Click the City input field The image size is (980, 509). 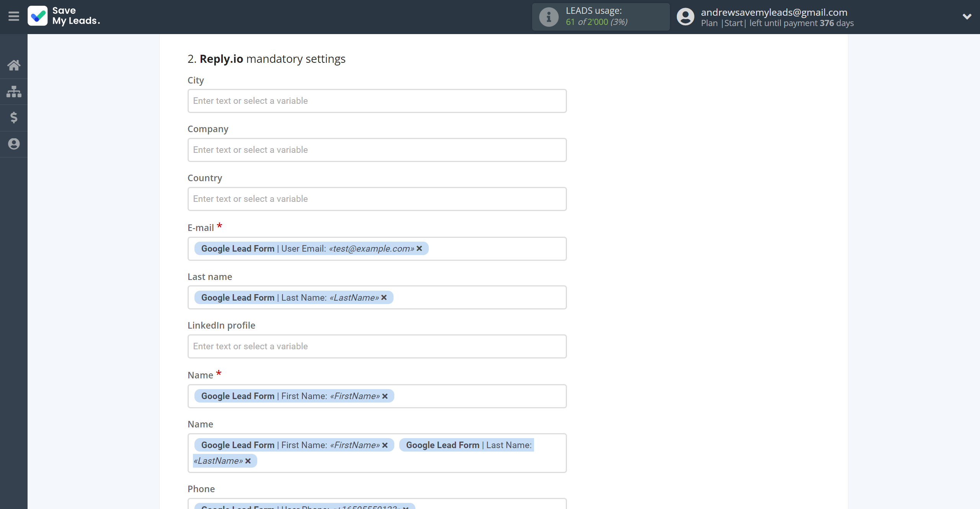[377, 101]
